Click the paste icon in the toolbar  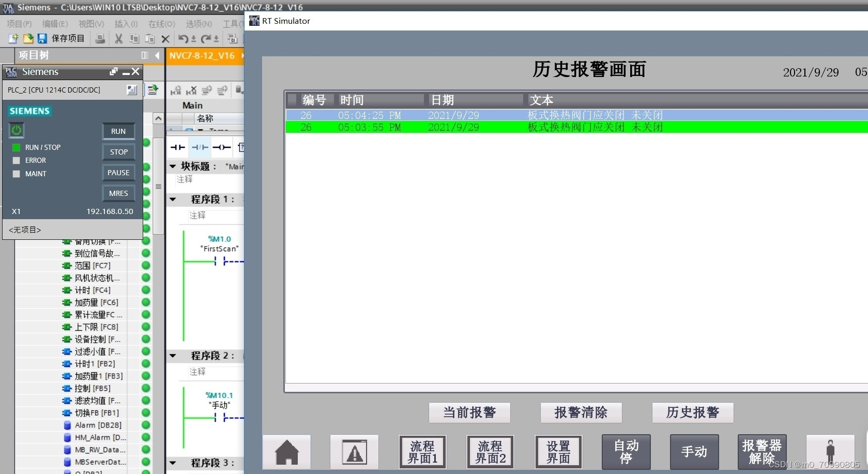coord(150,39)
